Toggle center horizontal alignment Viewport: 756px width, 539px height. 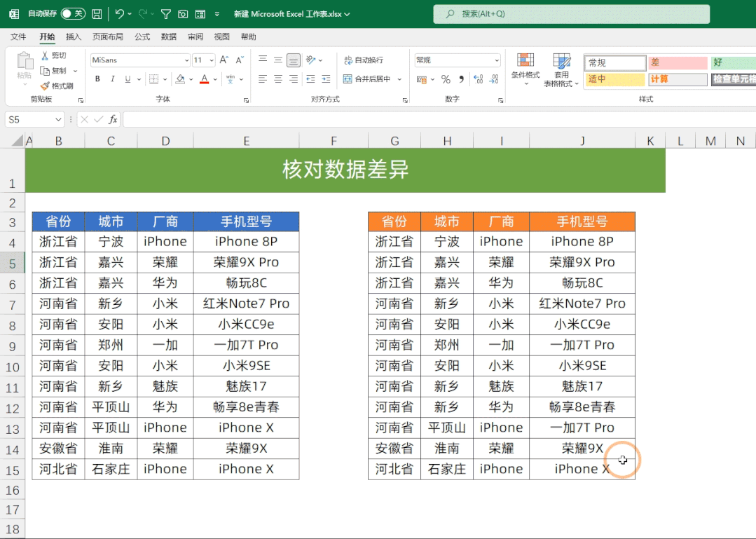[278, 79]
